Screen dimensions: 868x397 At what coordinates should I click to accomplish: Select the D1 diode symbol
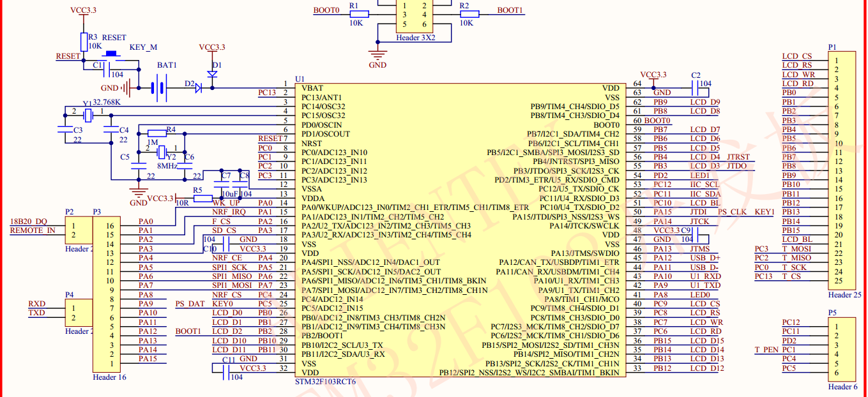tap(212, 74)
